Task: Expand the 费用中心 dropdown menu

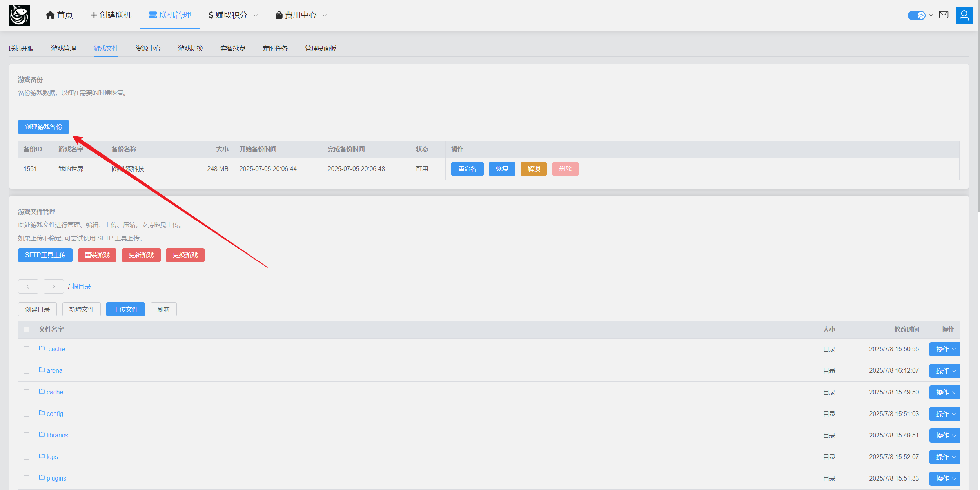Action: pyautogui.click(x=301, y=15)
